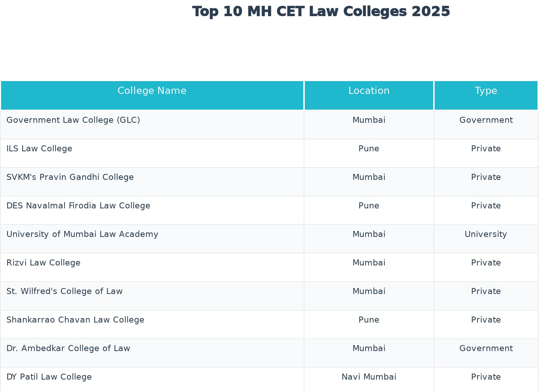539x392 pixels.
Task: Select St. Wilfred's College of Law
Action: 65,291
